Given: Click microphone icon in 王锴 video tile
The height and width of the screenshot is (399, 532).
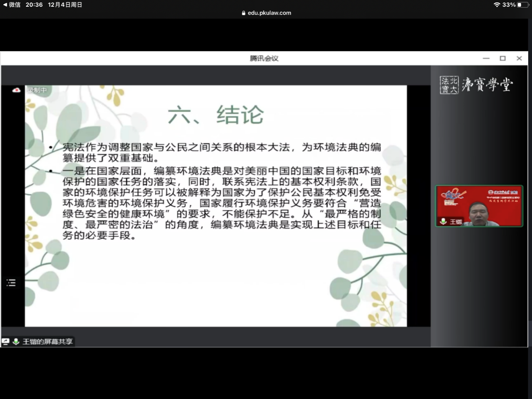Looking at the screenshot, I should click(443, 221).
